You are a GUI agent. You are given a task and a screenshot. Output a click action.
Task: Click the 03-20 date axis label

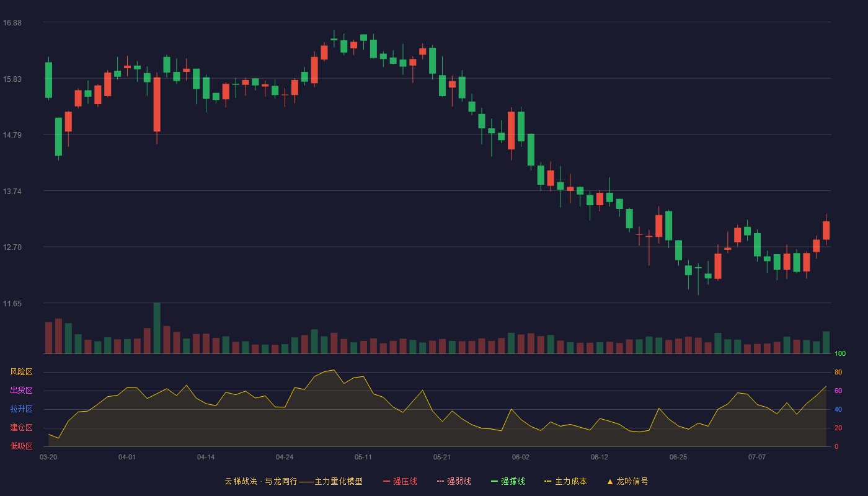[48, 457]
